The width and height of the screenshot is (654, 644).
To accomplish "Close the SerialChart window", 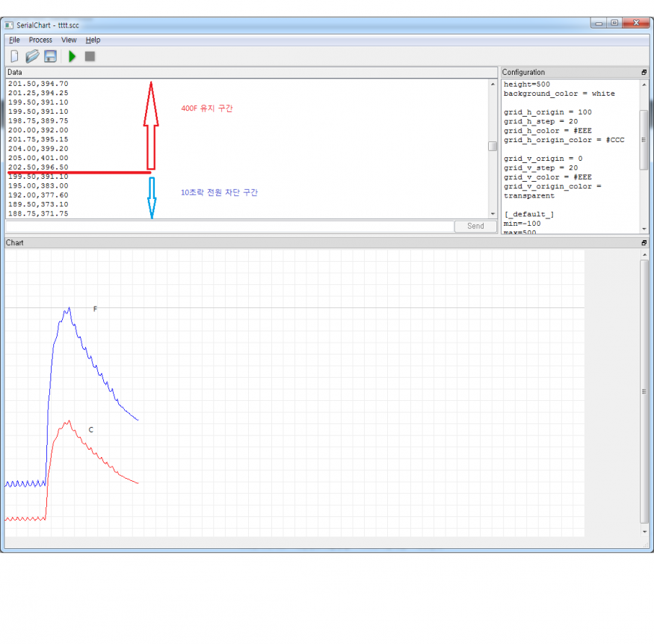I will [x=636, y=23].
